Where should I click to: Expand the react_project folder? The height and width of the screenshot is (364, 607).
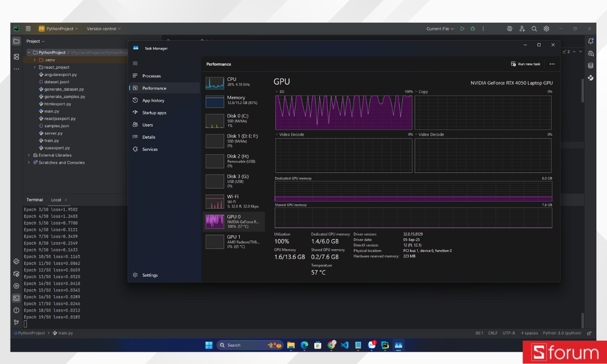[35, 67]
